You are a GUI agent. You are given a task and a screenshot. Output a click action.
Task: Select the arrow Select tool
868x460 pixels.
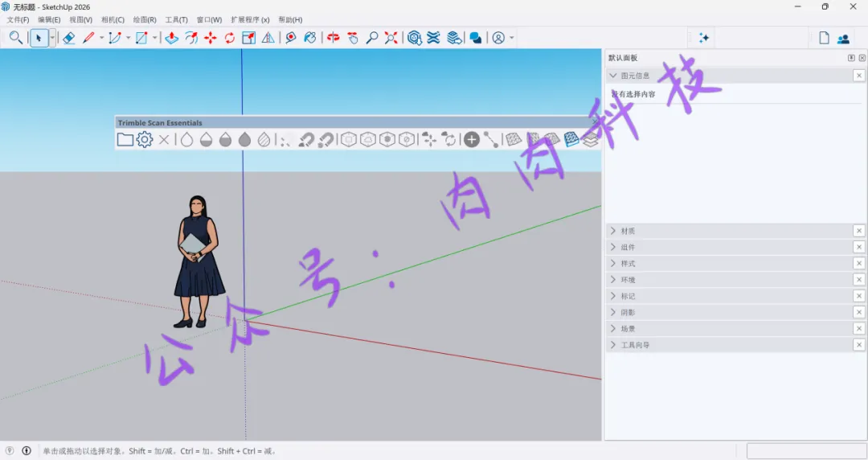tap(39, 38)
